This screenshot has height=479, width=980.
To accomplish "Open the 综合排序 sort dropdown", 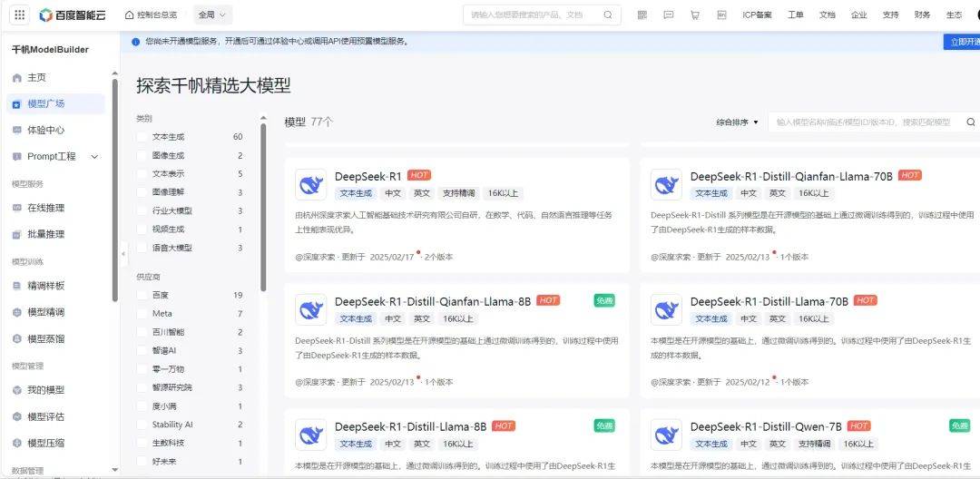I will [737, 122].
